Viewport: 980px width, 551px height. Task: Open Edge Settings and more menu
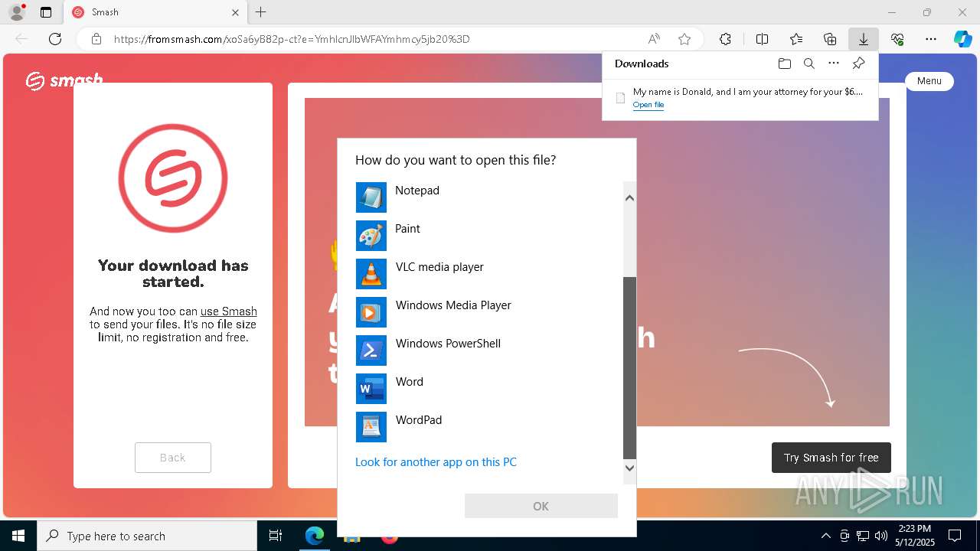[x=931, y=39]
